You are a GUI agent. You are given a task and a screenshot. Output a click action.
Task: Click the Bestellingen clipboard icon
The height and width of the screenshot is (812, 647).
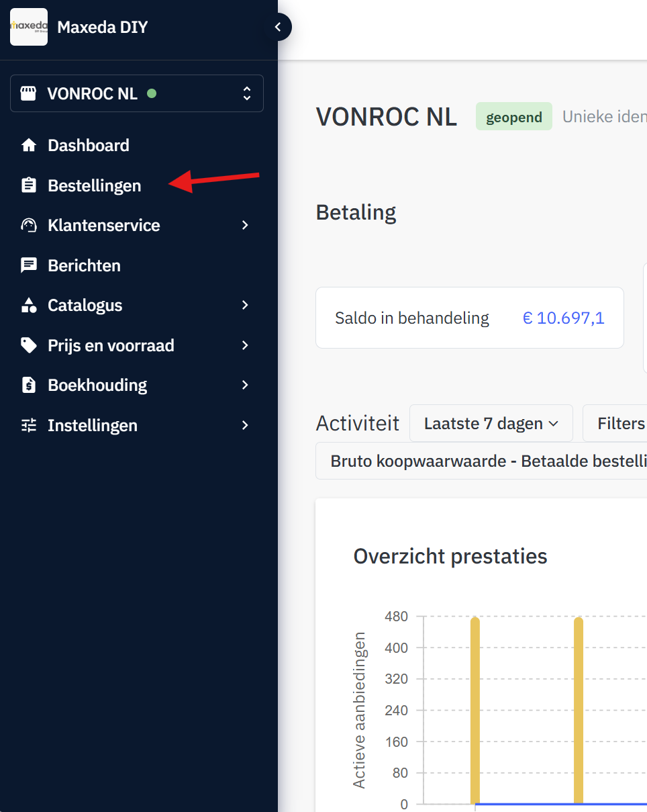point(28,185)
